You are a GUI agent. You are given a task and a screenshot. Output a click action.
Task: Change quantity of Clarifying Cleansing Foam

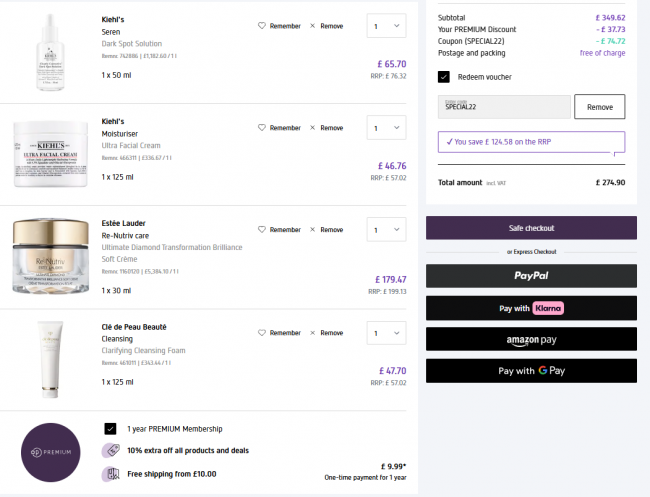(386, 333)
